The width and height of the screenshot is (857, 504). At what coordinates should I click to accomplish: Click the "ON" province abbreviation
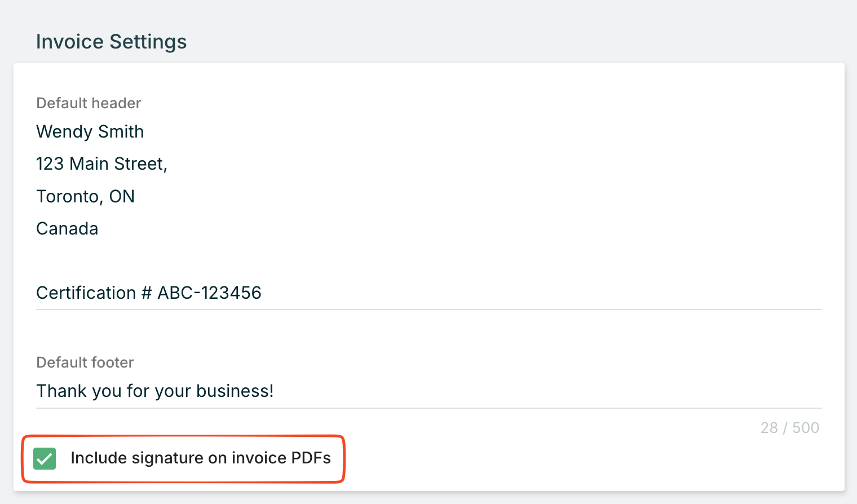coord(122,197)
